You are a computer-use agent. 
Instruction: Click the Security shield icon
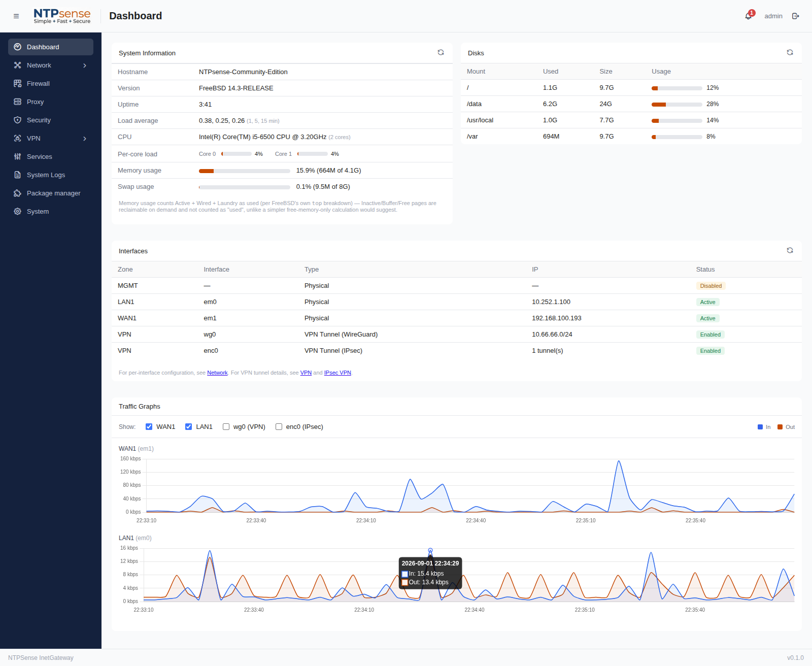(x=18, y=120)
